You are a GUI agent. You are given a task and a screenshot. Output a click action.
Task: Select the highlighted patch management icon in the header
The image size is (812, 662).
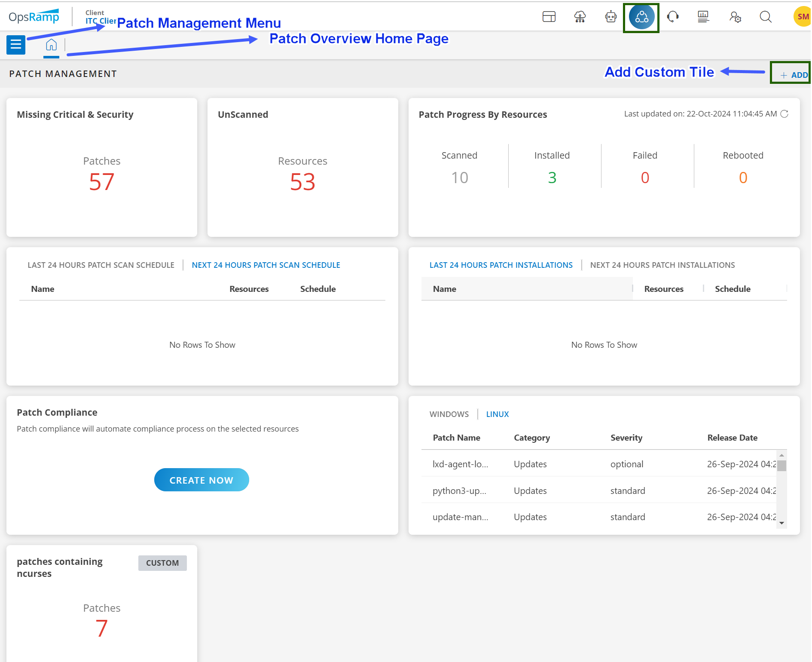point(641,17)
